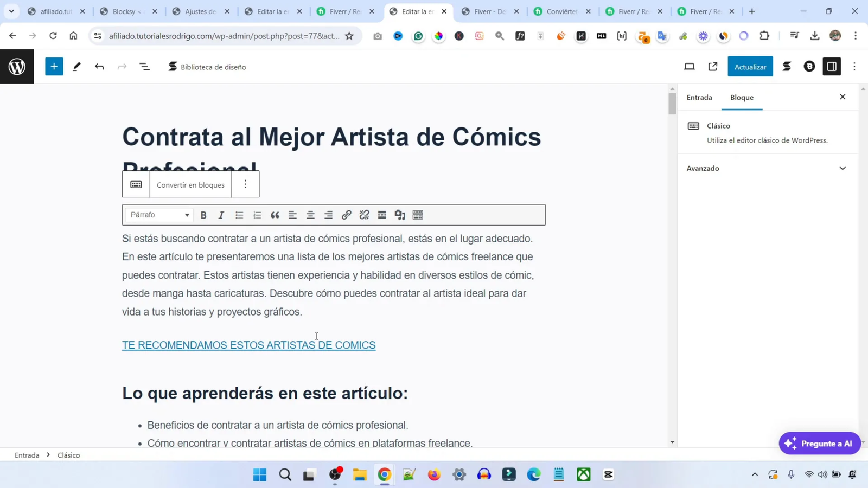Open the document overview list view icon
This screenshot has height=488, width=868.
[143, 66]
